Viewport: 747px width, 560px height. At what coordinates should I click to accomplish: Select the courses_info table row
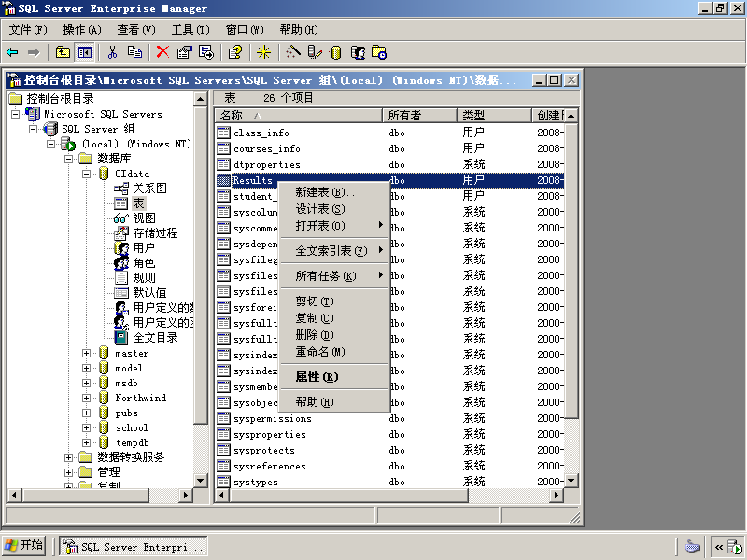[x=389, y=148]
